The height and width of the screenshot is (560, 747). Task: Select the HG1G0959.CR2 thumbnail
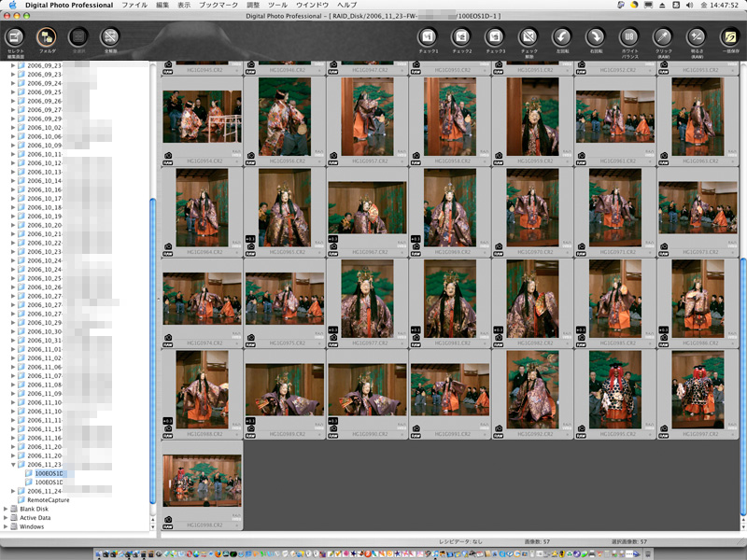tap(532, 117)
